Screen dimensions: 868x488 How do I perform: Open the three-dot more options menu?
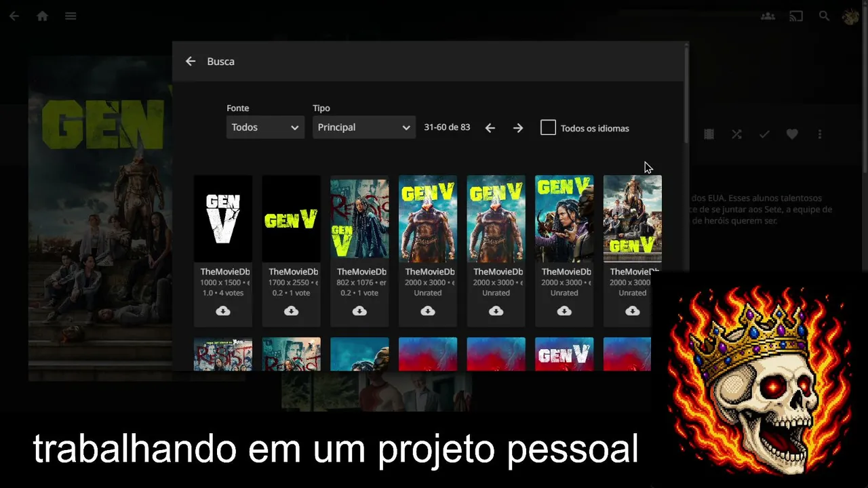pos(820,134)
